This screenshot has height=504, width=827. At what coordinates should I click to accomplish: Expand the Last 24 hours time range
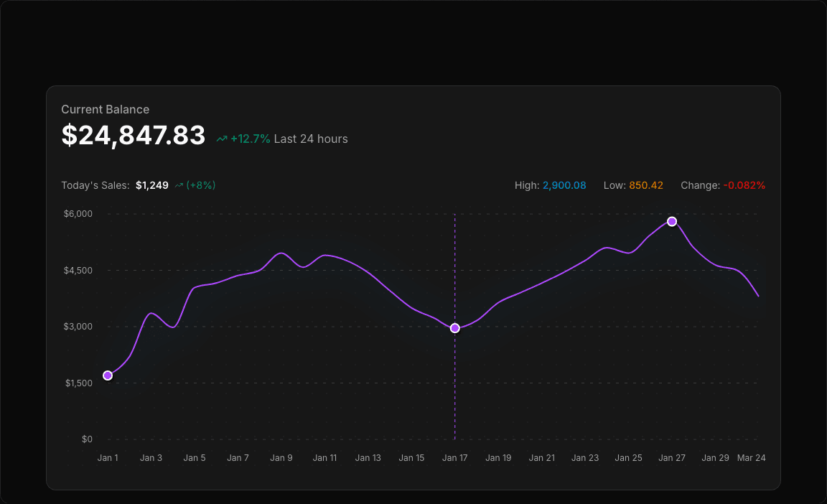point(310,139)
